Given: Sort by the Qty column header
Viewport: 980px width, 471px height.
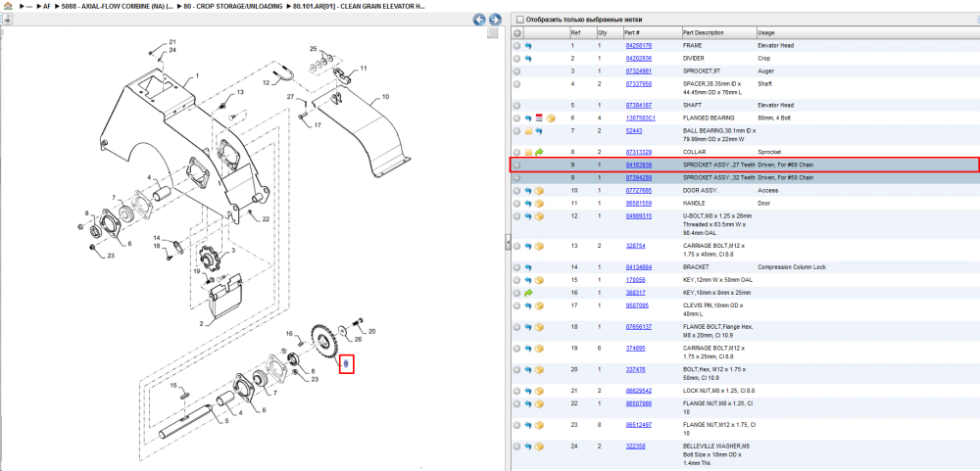Looking at the screenshot, I should pyautogui.click(x=610, y=32).
